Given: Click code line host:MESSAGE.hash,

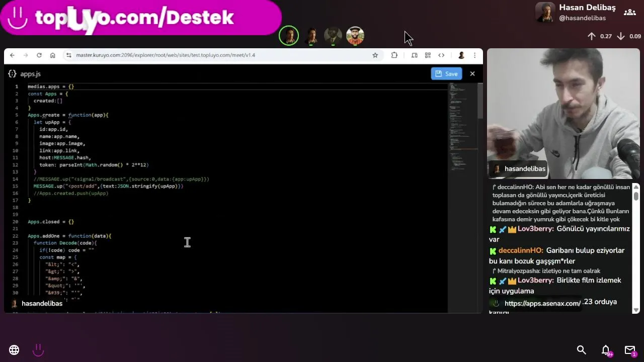Looking at the screenshot, I should tap(65, 158).
